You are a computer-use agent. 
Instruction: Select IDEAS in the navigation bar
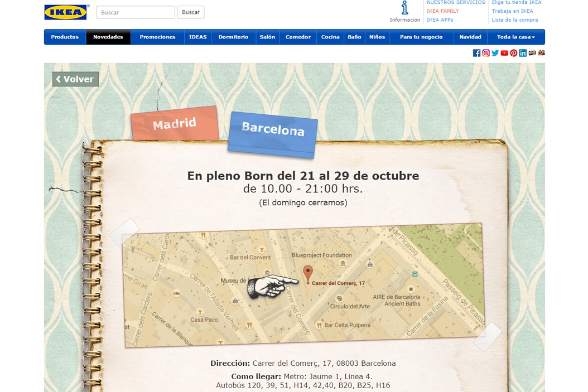point(198,37)
